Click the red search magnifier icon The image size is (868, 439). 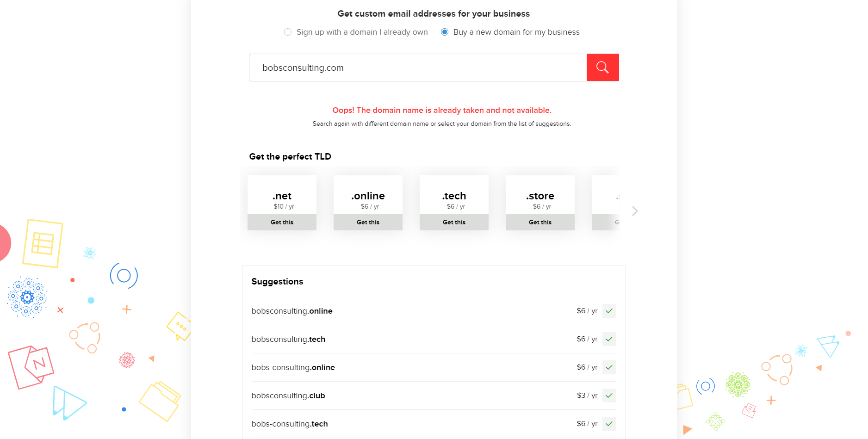[x=602, y=68]
